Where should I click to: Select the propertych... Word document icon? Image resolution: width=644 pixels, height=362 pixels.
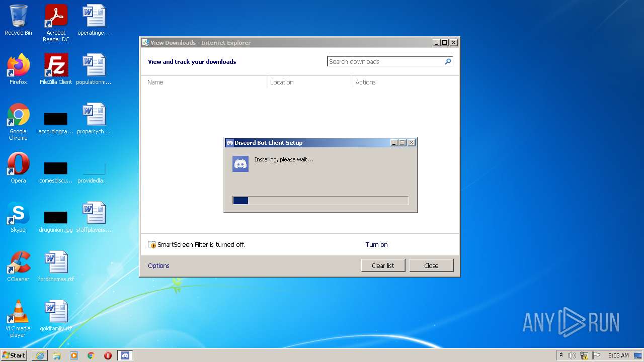pos(94,119)
